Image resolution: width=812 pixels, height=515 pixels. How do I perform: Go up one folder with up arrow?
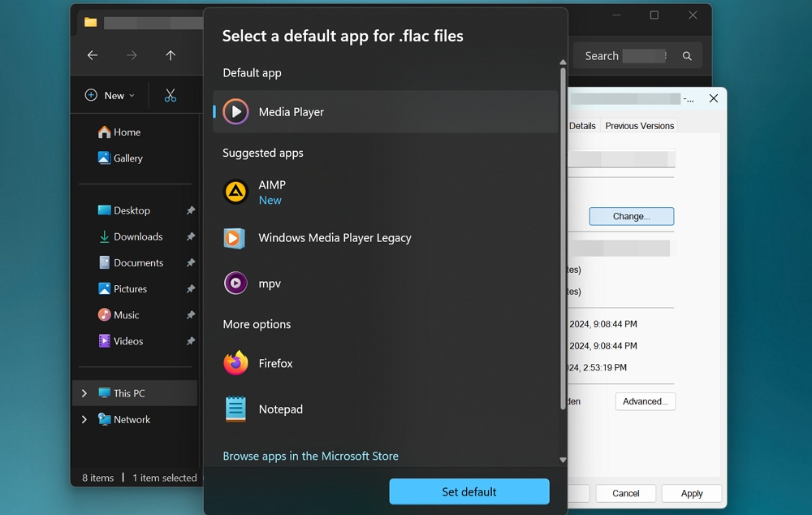pos(171,55)
